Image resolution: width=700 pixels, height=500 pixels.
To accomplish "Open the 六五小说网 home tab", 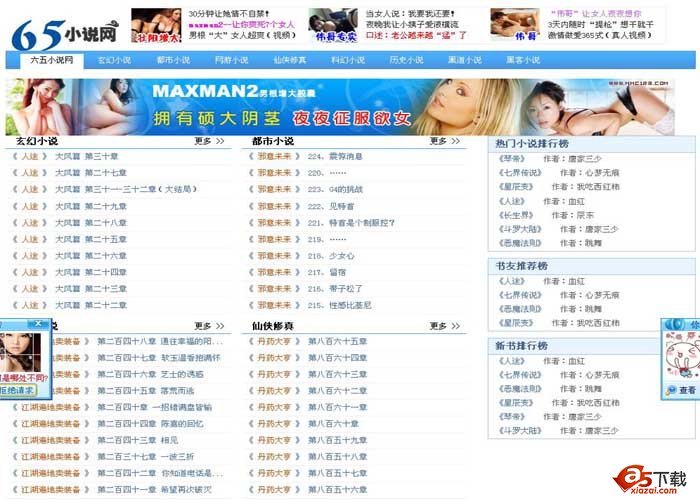I will click(x=52, y=60).
